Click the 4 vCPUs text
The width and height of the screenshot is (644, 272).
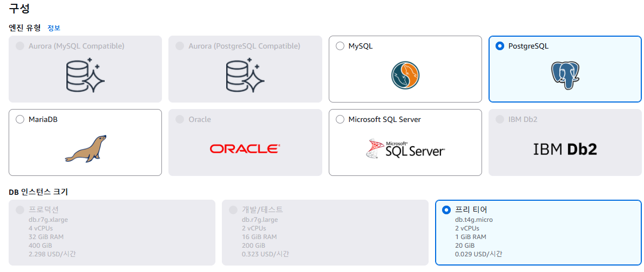[x=40, y=228]
